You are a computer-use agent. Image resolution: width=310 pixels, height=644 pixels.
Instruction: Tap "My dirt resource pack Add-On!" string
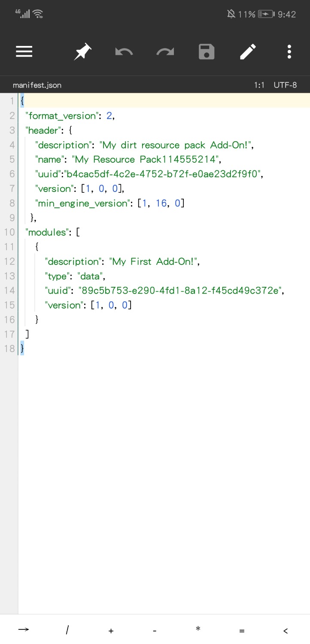(x=176, y=145)
